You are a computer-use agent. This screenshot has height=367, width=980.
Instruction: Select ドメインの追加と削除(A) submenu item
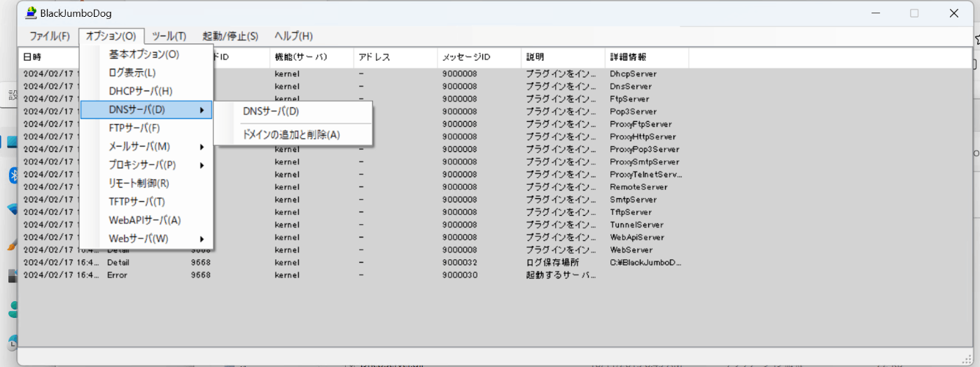click(x=293, y=134)
